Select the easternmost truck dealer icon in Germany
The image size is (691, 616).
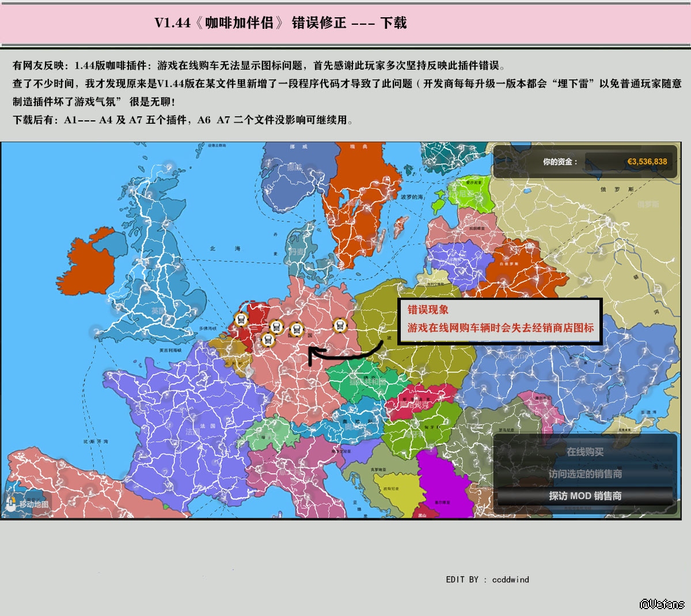340,326
